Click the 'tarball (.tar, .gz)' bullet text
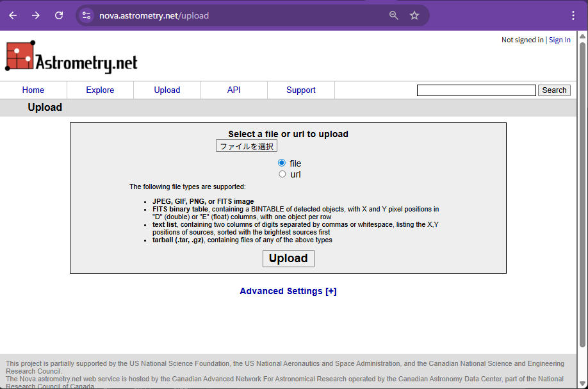The width and height of the screenshot is (588, 389). point(178,240)
